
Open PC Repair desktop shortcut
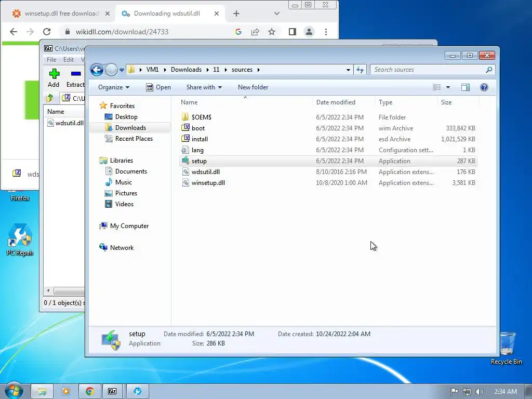coord(20,240)
